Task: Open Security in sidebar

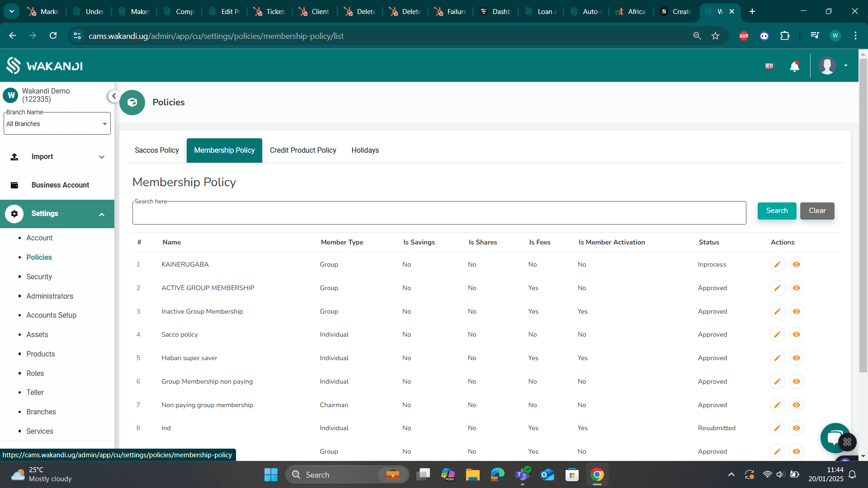Action: (39, 277)
